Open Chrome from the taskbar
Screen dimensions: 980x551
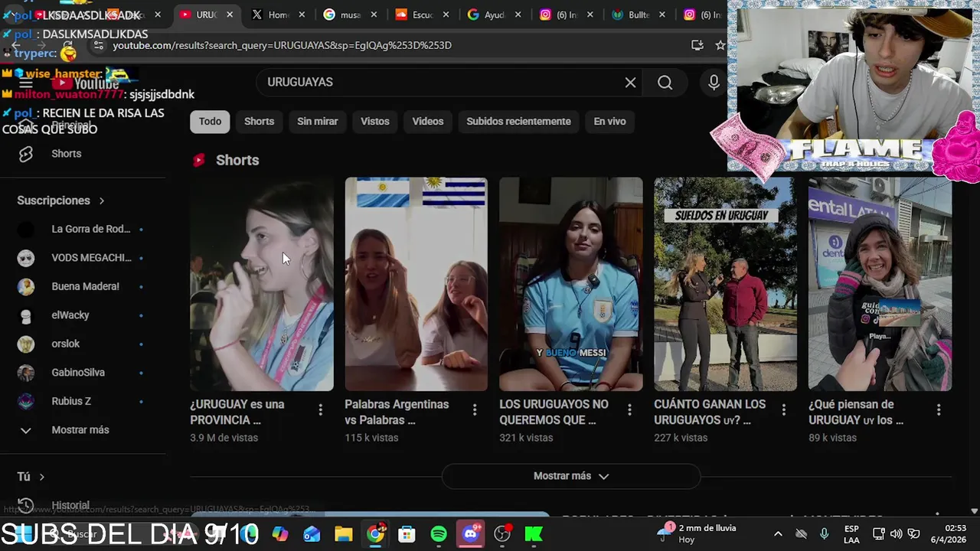click(x=375, y=534)
